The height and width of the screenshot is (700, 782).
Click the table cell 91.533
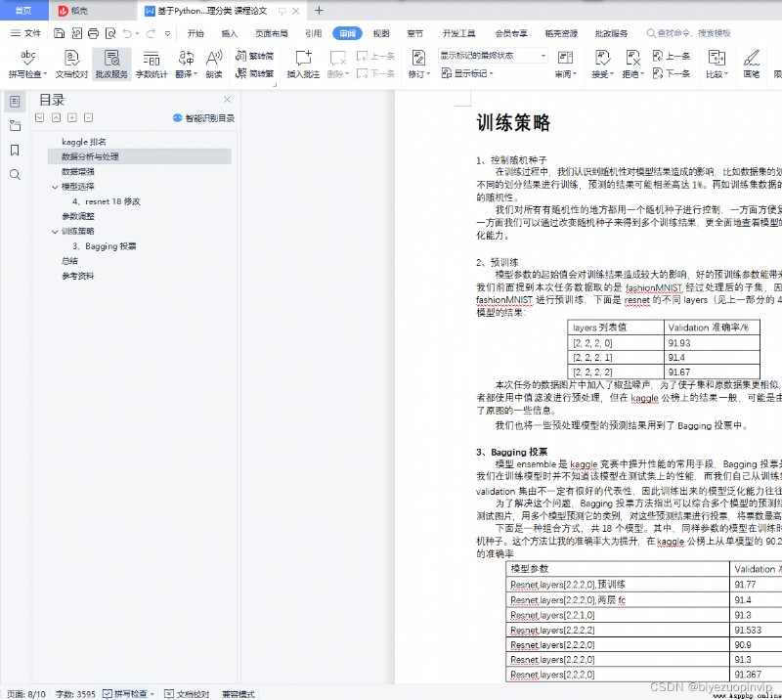(756, 631)
